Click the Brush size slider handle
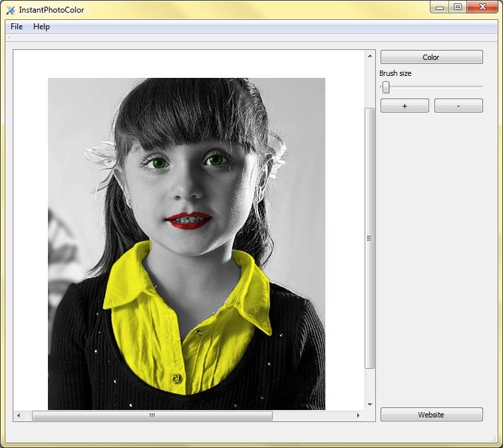The width and height of the screenshot is (503, 448). click(x=386, y=87)
